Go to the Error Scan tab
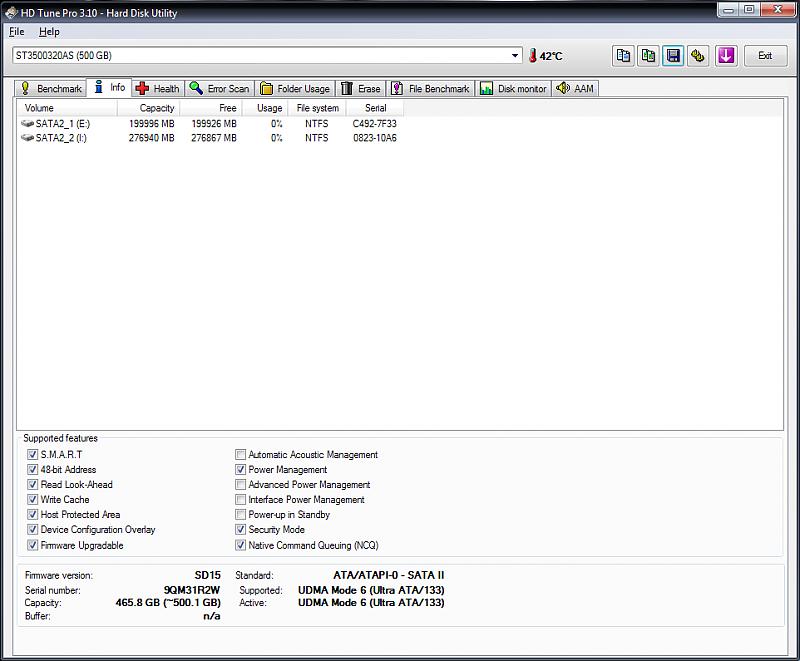Viewport: 800px width, 661px height. [x=219, y=89]
